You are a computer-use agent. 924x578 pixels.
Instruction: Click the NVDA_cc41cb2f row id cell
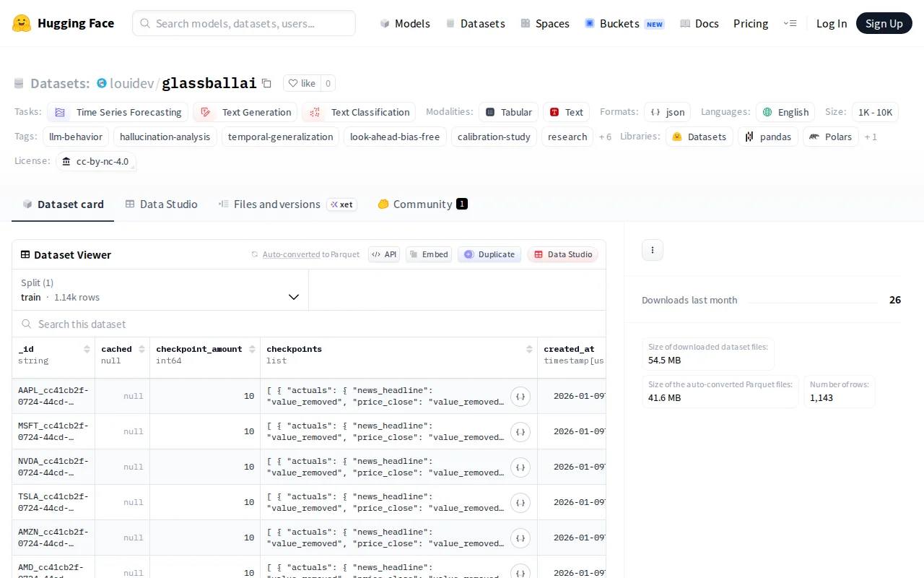click(x=53, y=467)
